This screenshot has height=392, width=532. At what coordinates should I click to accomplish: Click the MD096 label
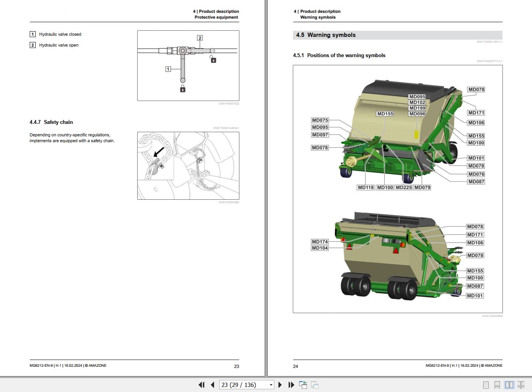point(417,114)
